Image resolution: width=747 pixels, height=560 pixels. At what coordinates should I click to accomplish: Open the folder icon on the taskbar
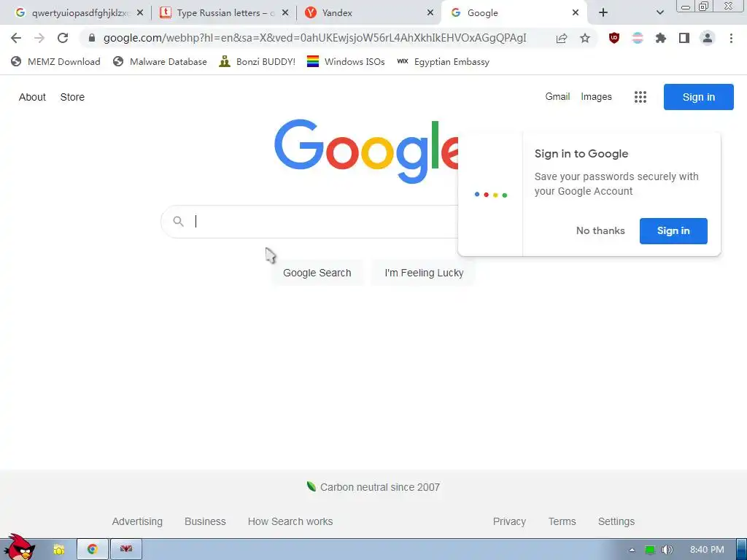[58, 549]
